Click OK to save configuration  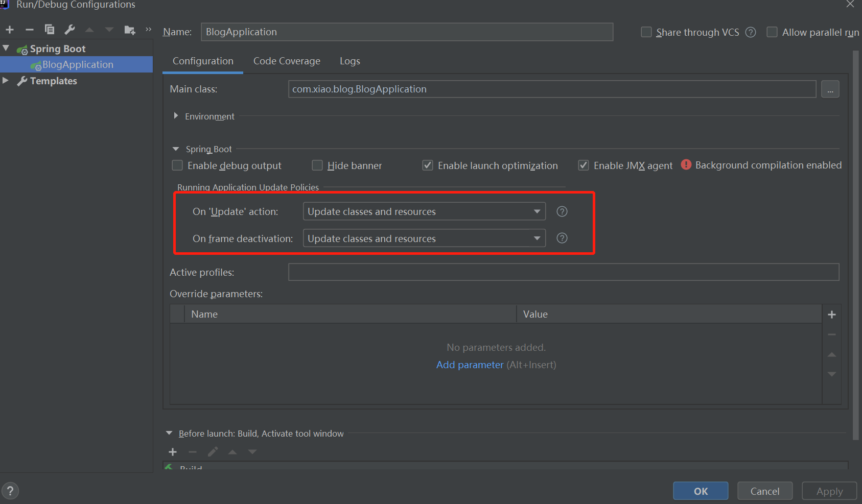pos(701,491)
